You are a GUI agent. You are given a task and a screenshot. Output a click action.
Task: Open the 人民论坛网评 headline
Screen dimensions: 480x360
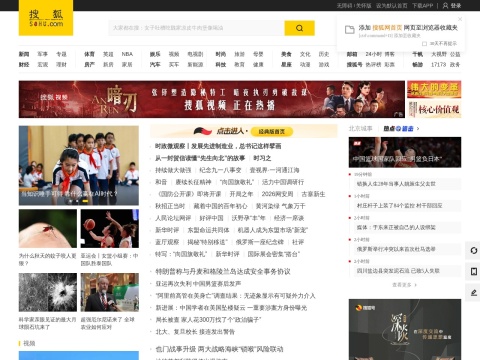tap(173, 218)
